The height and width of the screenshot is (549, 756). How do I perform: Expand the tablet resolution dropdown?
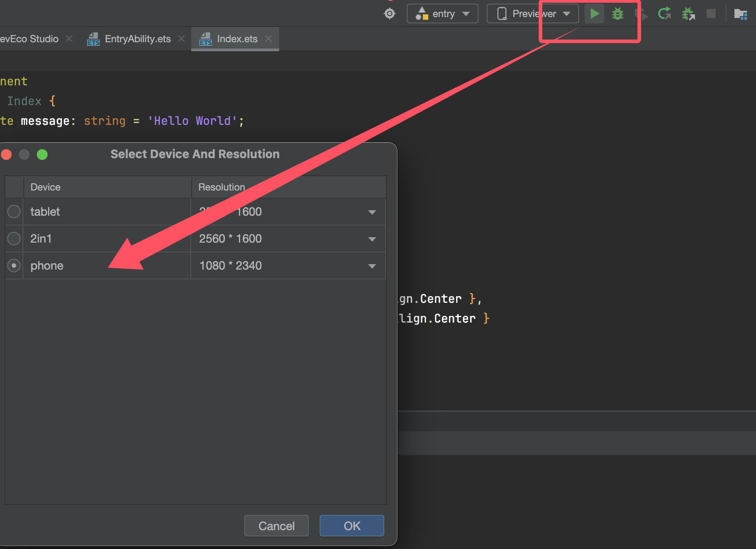point(372,212)
